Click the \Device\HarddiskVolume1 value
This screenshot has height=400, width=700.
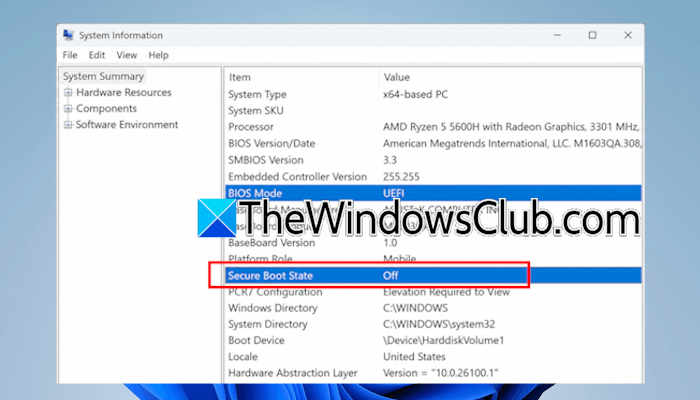tap(443, 340)
